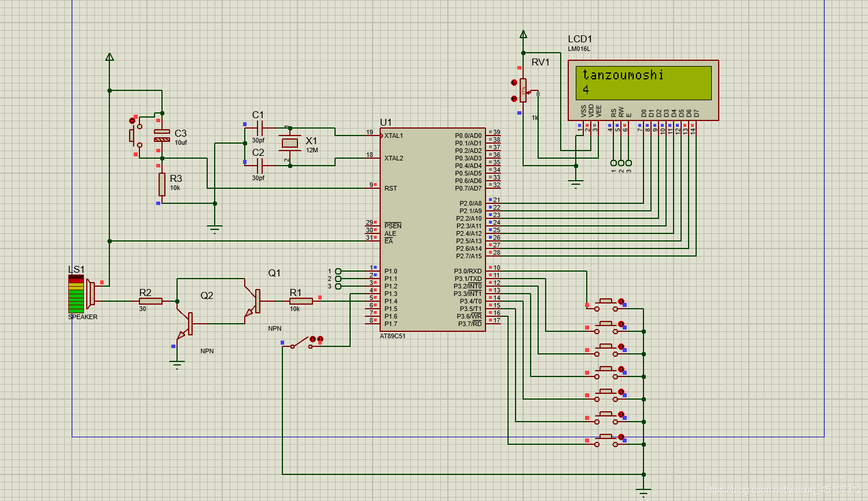Screen dimensions: 868x501
Task: Select the Q1 NPN transistor
Action: click(x=253, y=301)
